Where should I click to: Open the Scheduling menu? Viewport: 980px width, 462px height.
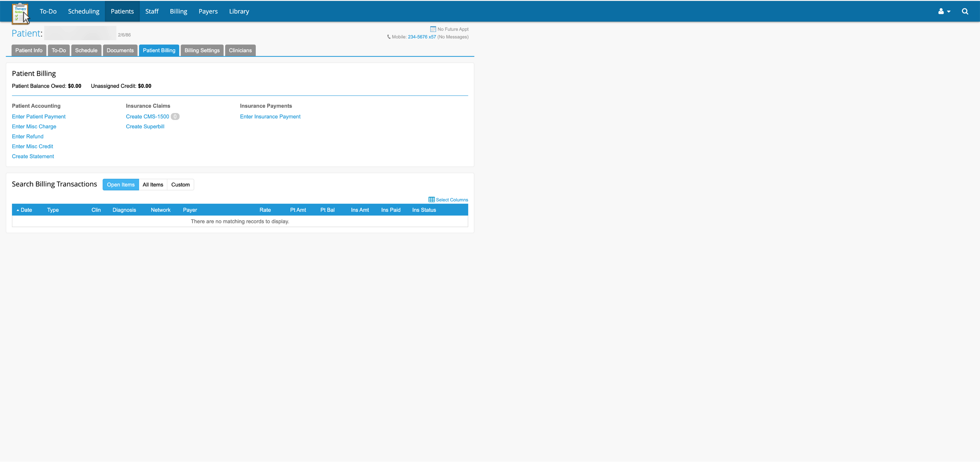83,12
